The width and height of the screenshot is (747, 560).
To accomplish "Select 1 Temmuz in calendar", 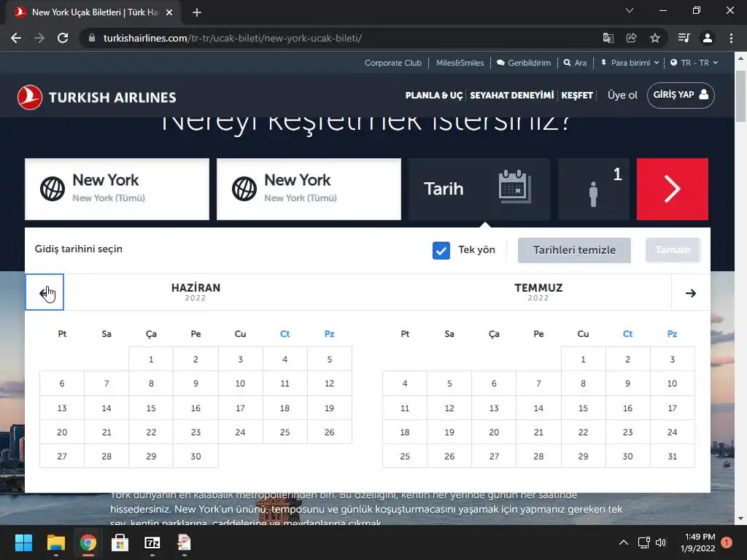I will point(583,359).
